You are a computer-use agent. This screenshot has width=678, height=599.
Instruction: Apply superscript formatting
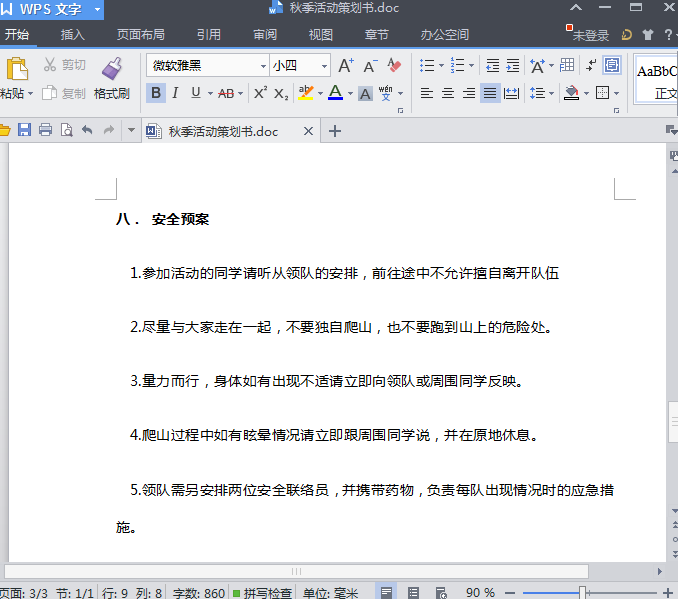(260, 93)
